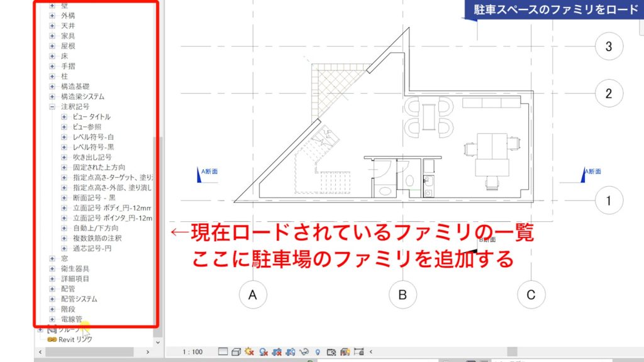Click the crop view icon
Screen dimensions: 644x362
point(275,352)
